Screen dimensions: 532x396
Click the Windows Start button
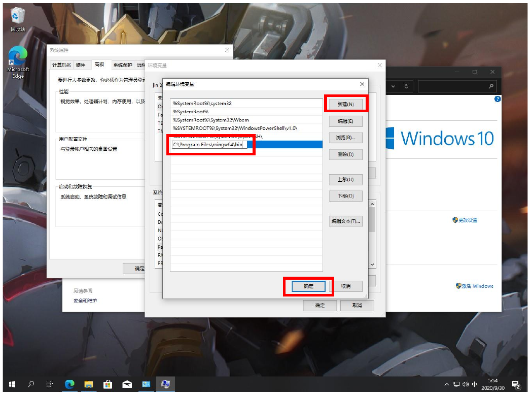tap(12, 384)
